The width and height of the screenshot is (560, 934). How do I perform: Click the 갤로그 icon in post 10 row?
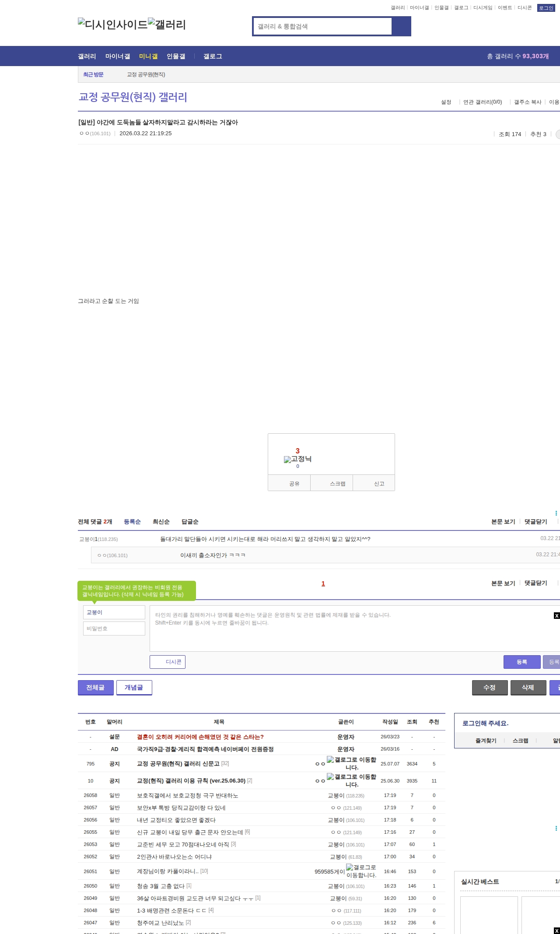(351, 780)
